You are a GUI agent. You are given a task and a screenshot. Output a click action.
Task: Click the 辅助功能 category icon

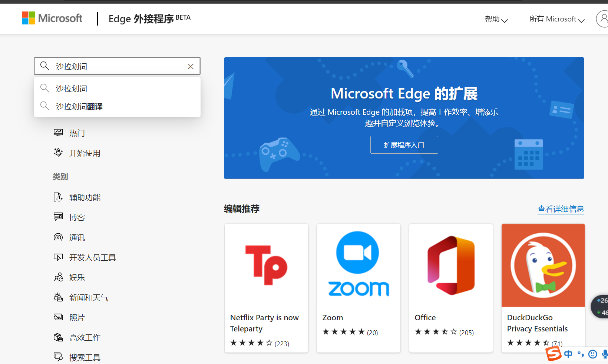pos(58,197)
